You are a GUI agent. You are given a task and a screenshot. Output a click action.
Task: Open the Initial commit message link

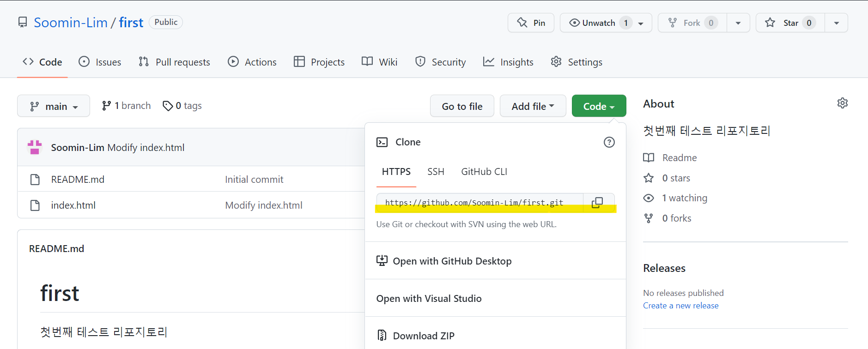tap(254, 179)
